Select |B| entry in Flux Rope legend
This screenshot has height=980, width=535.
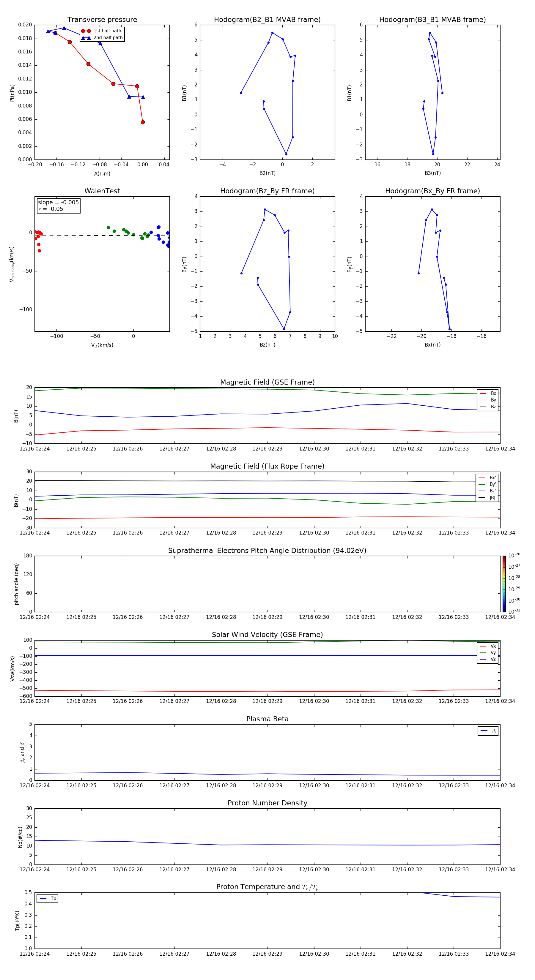[487, 498]
